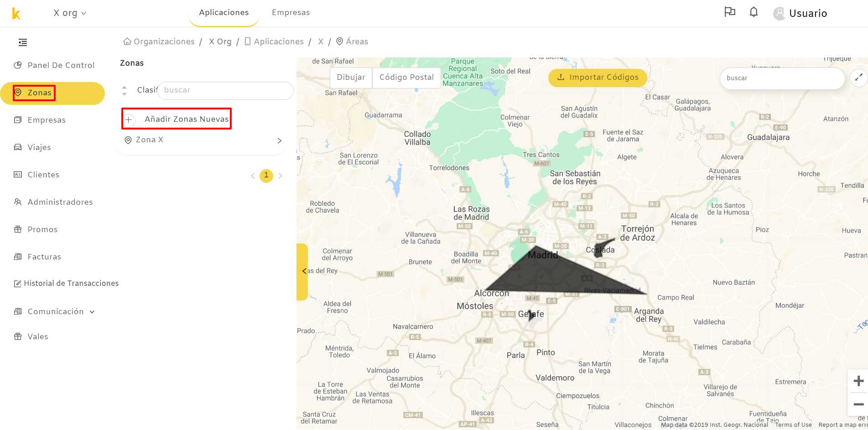This screenshot has width=868, height=430.
Task: Click Añadir Zonas Nuevas
Action: 177,119
